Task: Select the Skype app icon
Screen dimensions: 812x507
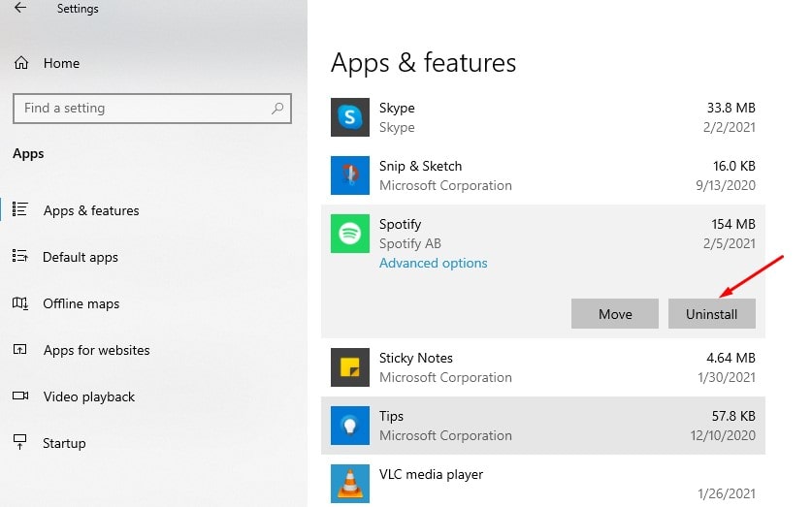Action: (x=350, y=117)
